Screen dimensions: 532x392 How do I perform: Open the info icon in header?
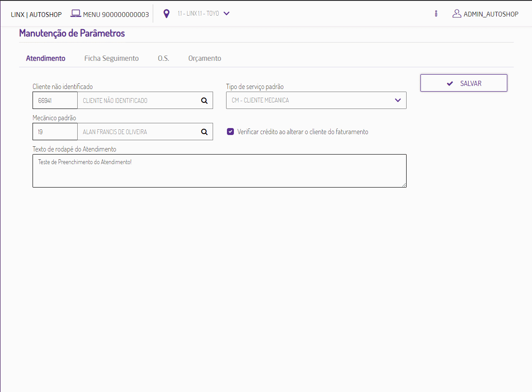click(x=436, y=13)
